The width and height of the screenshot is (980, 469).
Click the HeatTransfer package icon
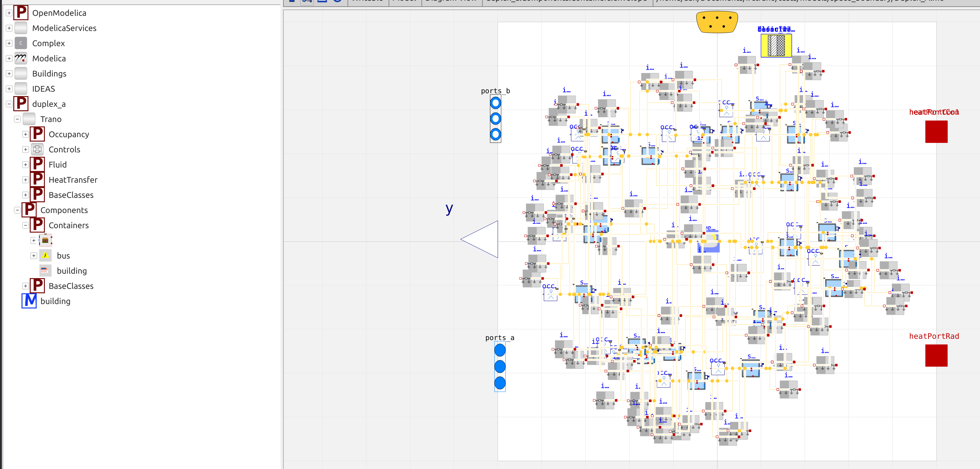(x=37, y=180)
